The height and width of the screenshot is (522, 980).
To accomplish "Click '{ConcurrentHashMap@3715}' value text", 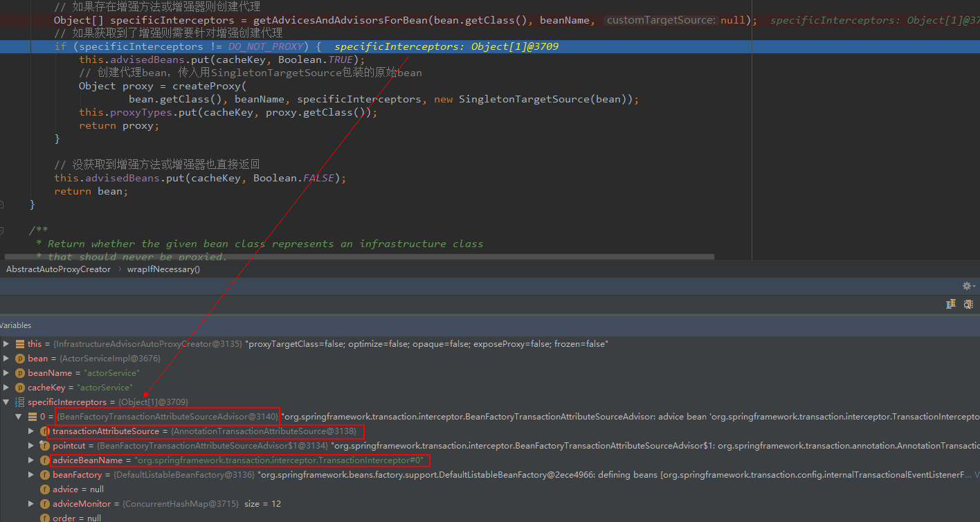I will (181, 504).
